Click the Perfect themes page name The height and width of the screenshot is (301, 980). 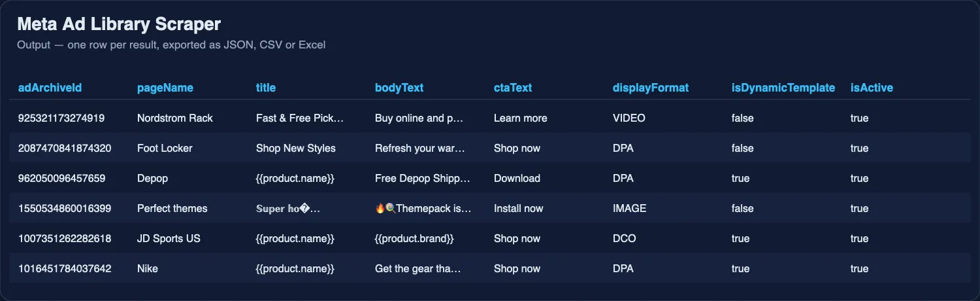pyautogui.click(x=172, y=209)
